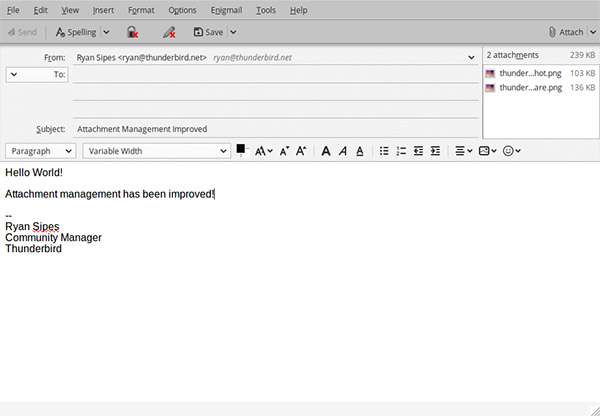Open the Options menu
Screen dimensions: 600x416
[x=182, y=10]
